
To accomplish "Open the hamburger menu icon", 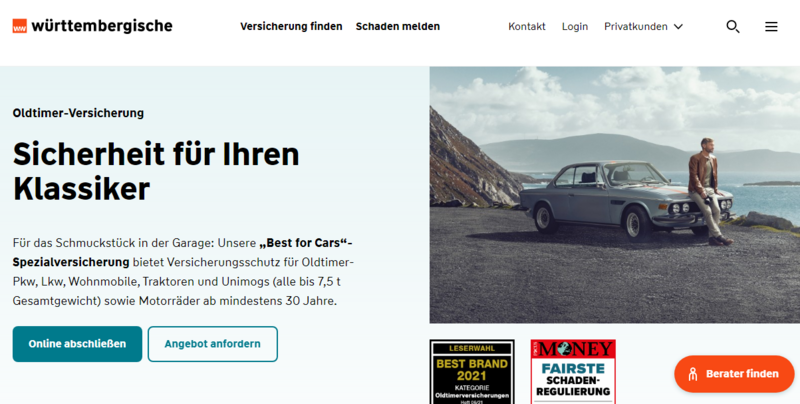I will (771, 27).
